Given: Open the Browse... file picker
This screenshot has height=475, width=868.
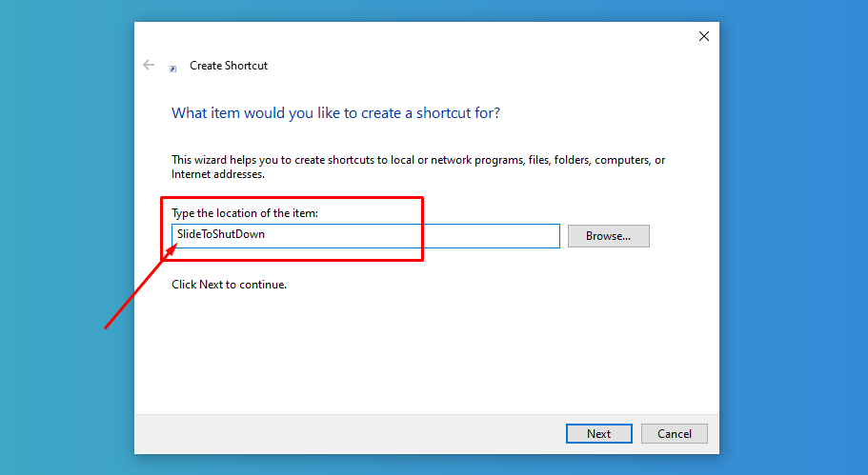Looking at the screenshot, I should coord(609,236).
